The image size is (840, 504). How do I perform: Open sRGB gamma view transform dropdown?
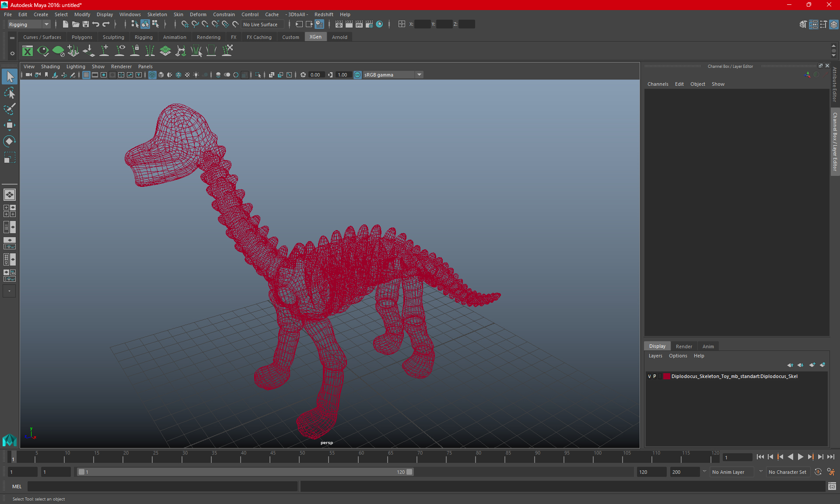(393, 75)
